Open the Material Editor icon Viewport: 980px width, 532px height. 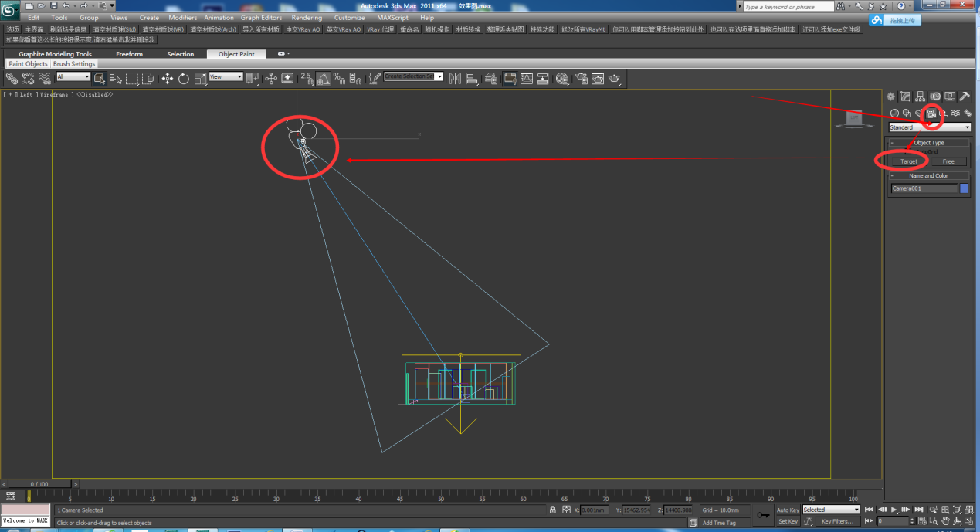click(x=562, y=78)
